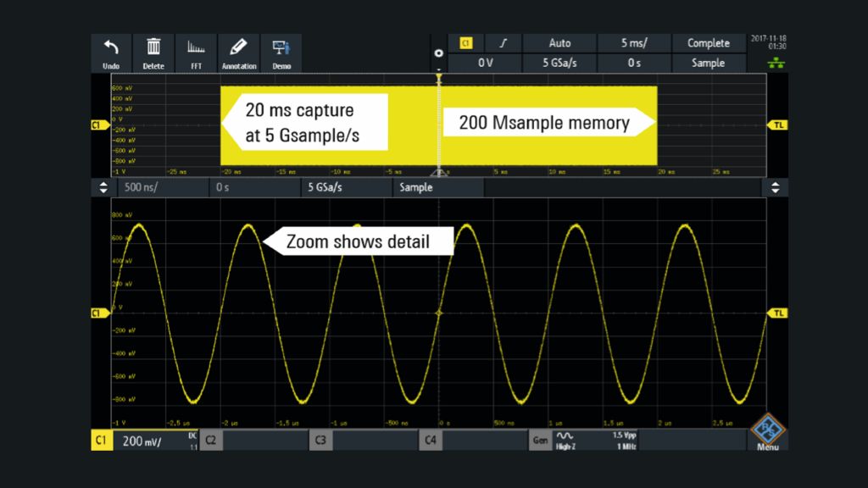Launch the Demo presentation icon
The width and height of the screenshot is (868, 488).
coord(281,48)
